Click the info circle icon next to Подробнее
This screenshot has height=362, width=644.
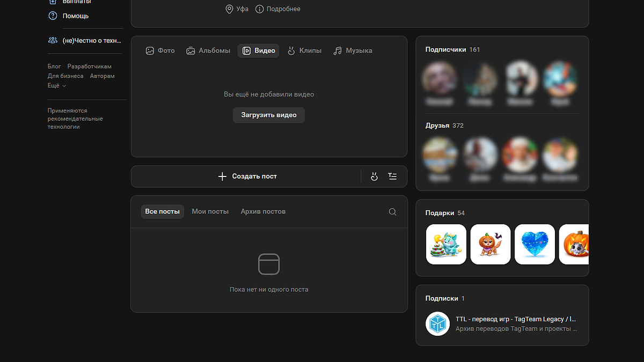pos(260,9)
